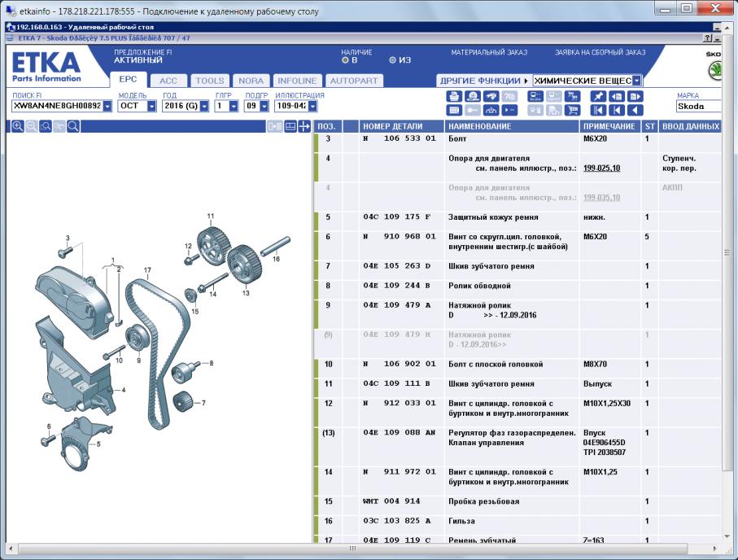Select part number N 106 533 01
The width and height of the screenshot is (738, 560).
click(400, 138)
